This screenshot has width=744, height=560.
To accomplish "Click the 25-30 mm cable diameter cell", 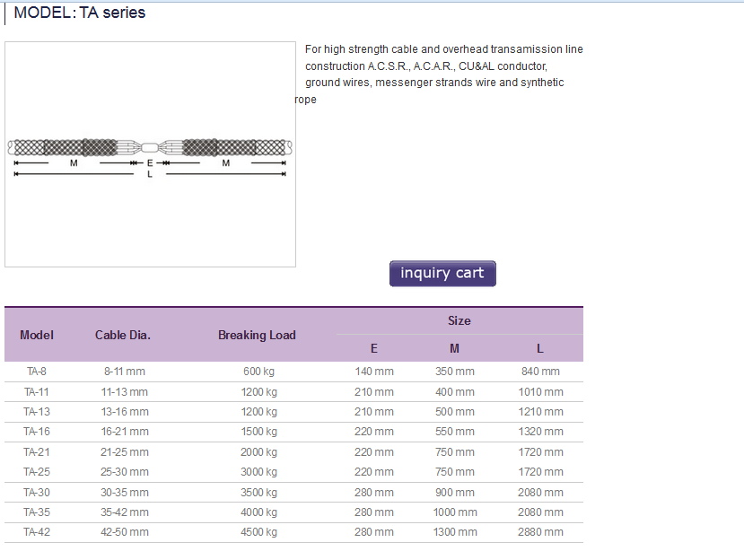I will (x=125, y=472).
